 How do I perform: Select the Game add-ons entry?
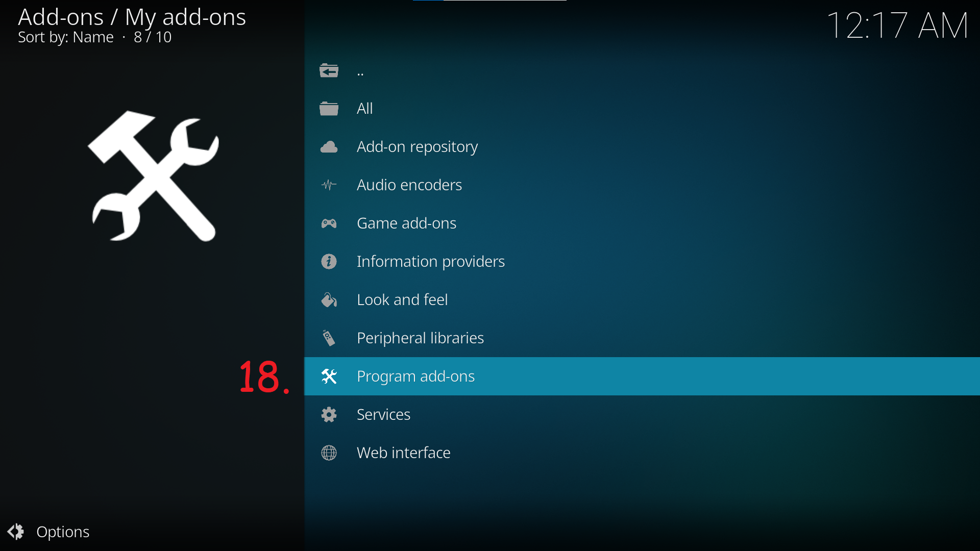pos(642,223)
